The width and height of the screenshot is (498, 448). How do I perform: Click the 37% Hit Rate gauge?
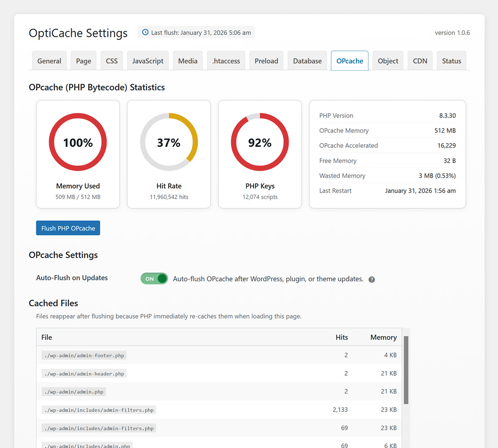click(x=169, y=142)
